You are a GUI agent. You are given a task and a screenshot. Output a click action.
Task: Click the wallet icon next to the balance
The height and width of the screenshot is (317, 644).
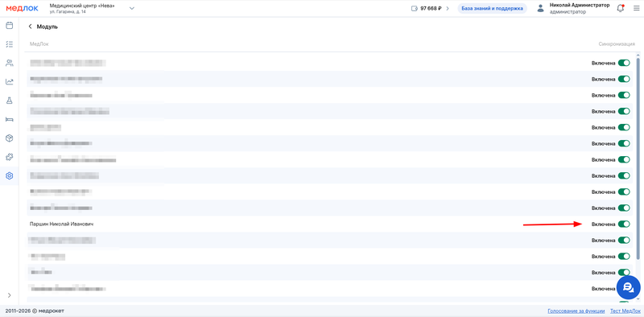point(414,9)
